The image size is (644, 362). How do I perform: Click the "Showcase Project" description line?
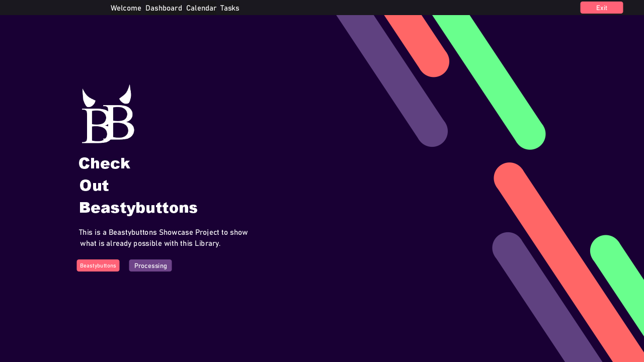pos(163,232)
